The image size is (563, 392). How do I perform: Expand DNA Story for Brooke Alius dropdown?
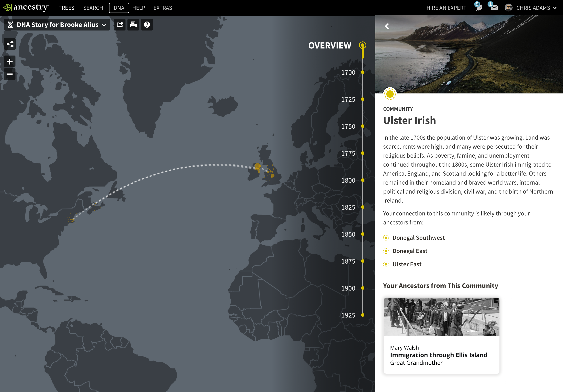57,24
